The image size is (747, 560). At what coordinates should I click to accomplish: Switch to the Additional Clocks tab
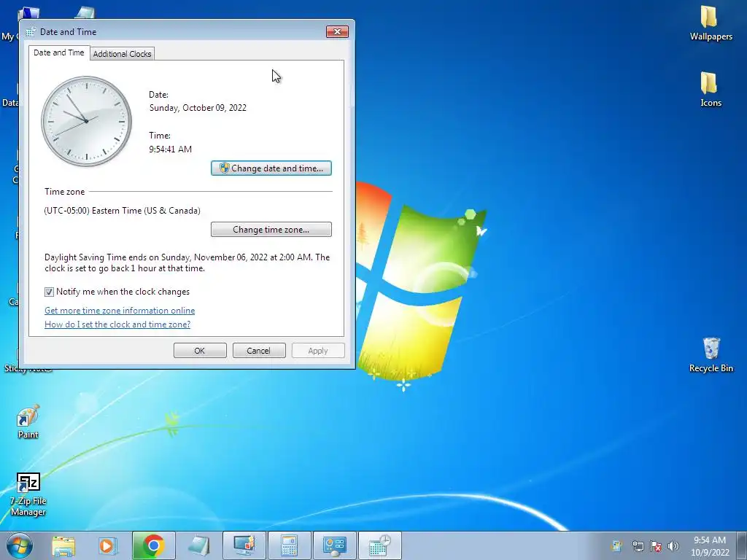(x=122, y=54)
